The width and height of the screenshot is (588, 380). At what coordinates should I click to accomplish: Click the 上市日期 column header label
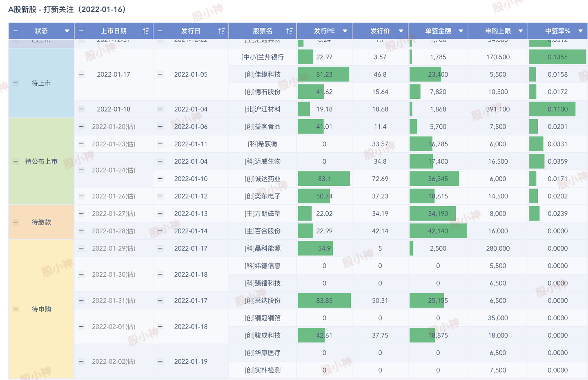tap(114, 31)
